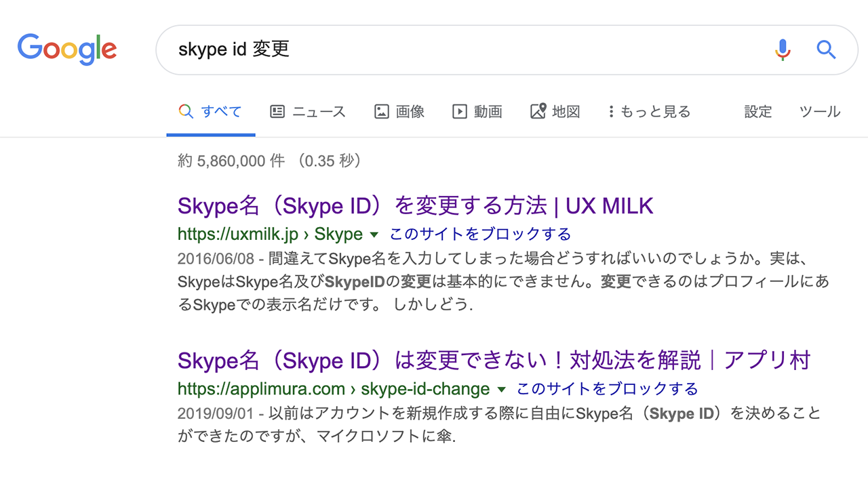Click the Google logo
Image resolution: width=868 pixels, height=488 pixels.
(67, 49)
